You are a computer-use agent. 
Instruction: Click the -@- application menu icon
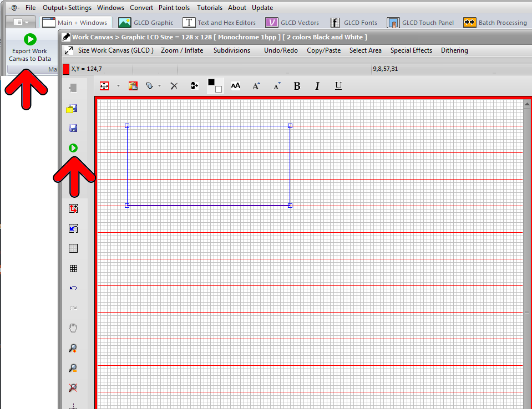coord(14,7)
